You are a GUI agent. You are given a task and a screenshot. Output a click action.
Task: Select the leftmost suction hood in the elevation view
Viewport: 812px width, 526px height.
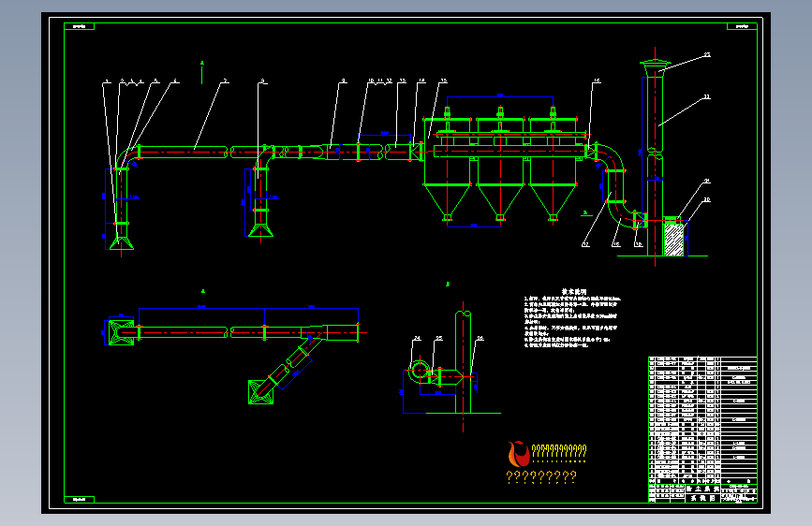tap(121, 242)
